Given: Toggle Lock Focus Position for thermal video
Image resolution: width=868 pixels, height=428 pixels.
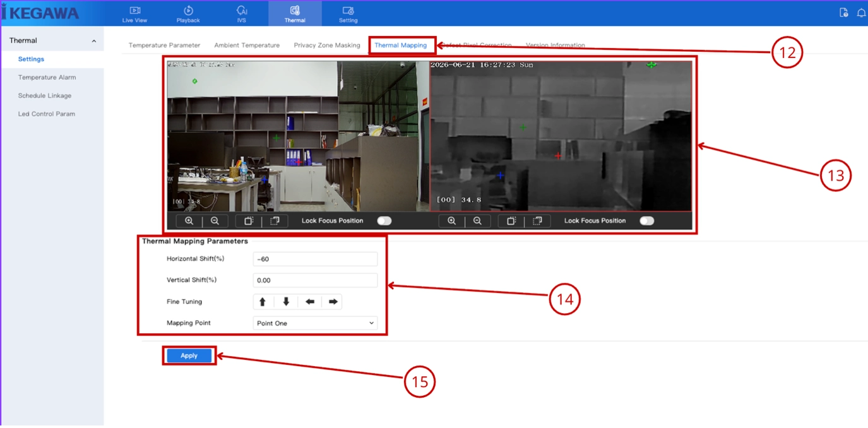Looking at the screenshot, I should pyautogui.click(x=646, y=221).
